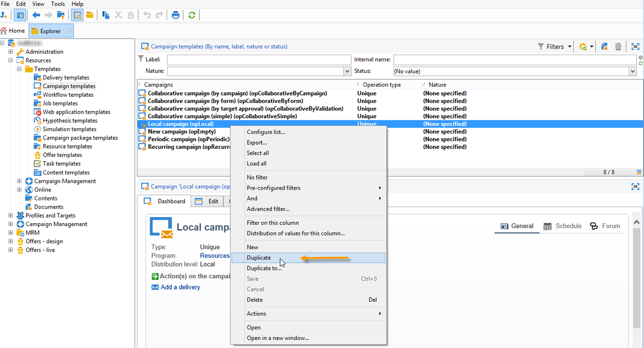
Task: Click the Add a delivery link
Action: [180, 287]
